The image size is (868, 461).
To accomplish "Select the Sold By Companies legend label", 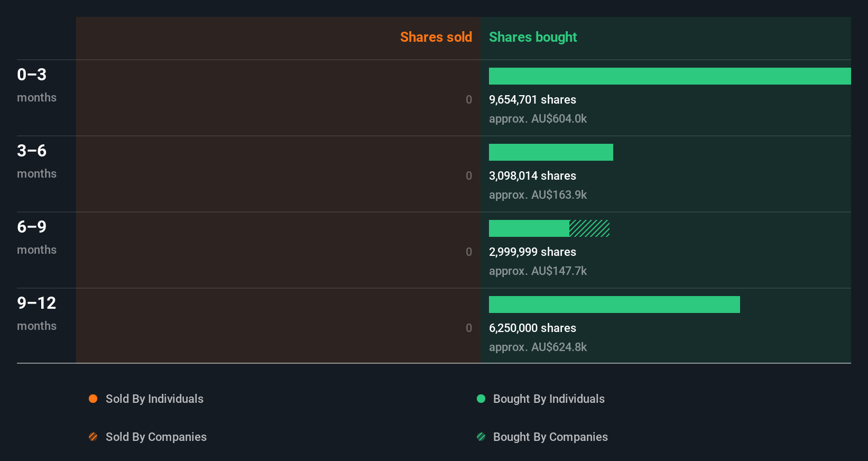I will click(x=156, y=437).
